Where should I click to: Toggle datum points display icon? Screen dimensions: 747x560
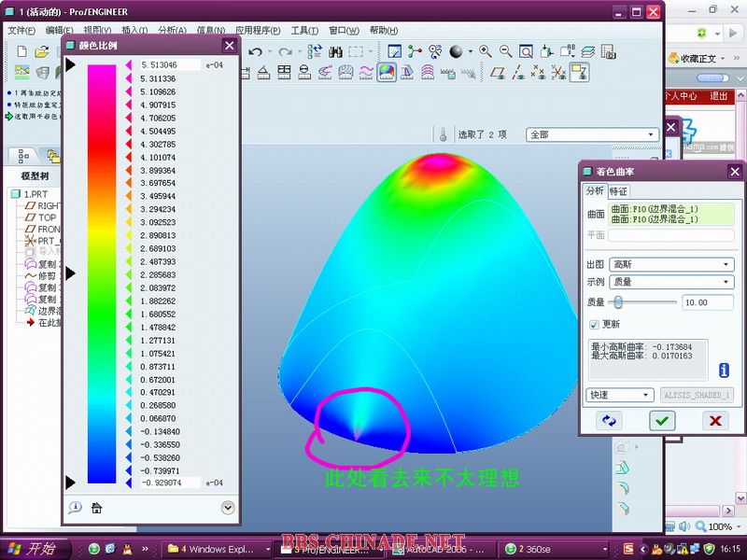click(539, 73)
